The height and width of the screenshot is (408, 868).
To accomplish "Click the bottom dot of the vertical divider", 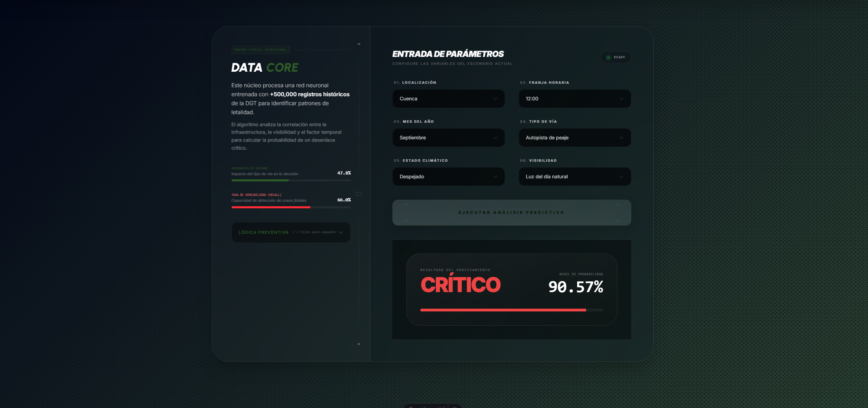I will coord(359,344).
